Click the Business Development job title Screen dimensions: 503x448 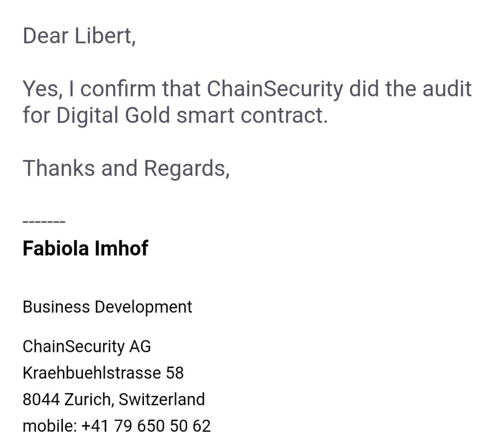click(107, 307)
